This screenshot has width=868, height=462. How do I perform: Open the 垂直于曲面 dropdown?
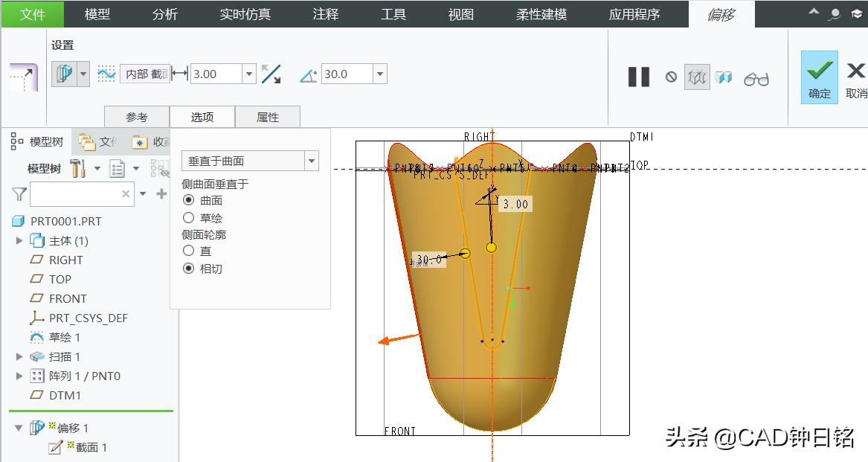click(x=250, y=161)
